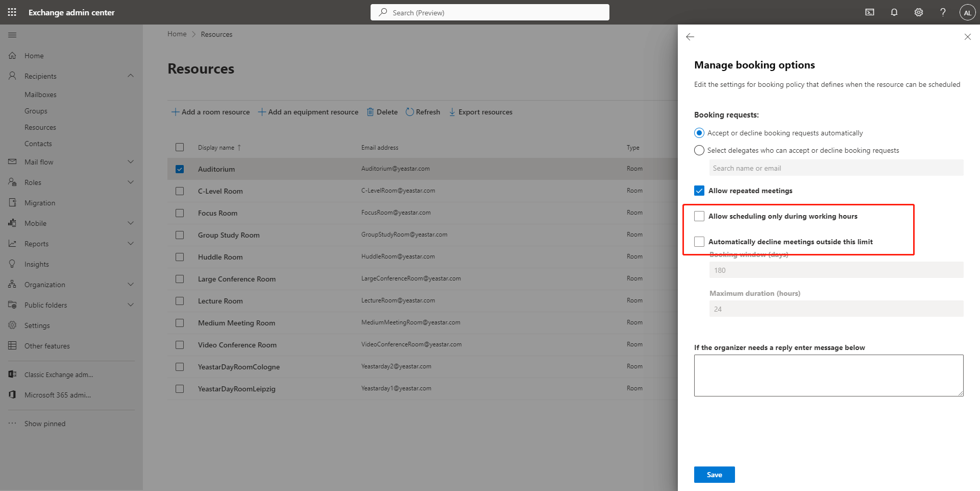The height and width of the screenshot is (491, 980).
Task: Click the Recipients person icon
Action: [x=12, y=76]
